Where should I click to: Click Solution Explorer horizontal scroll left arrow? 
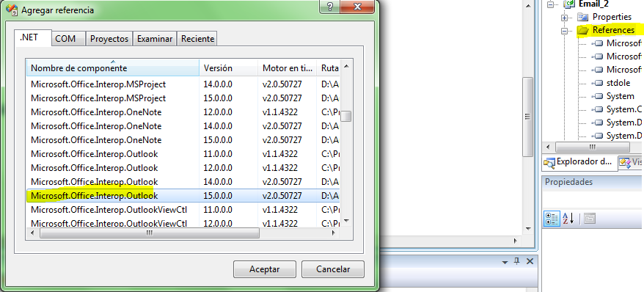pos(547,147)
